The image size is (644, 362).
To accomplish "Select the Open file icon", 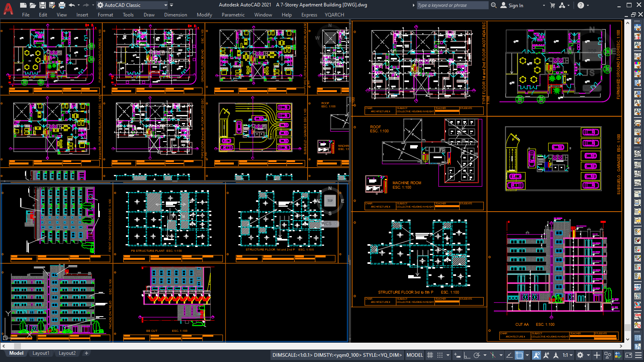I will click(33, 5).
